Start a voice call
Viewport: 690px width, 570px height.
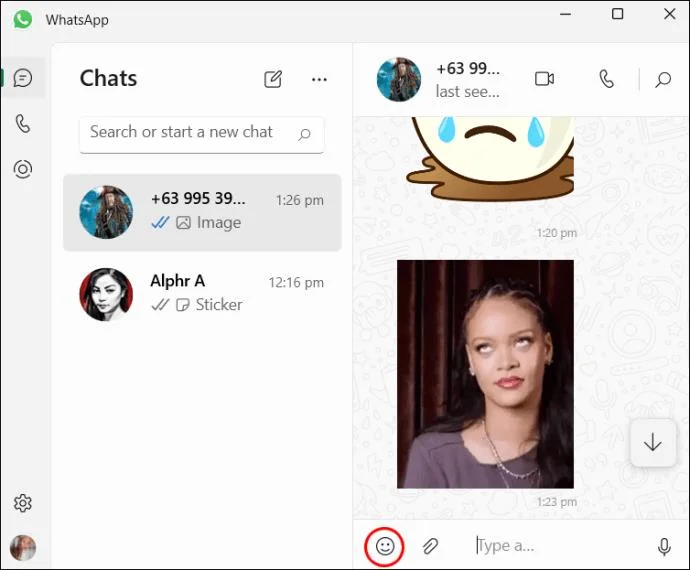(x=606, y=79)
